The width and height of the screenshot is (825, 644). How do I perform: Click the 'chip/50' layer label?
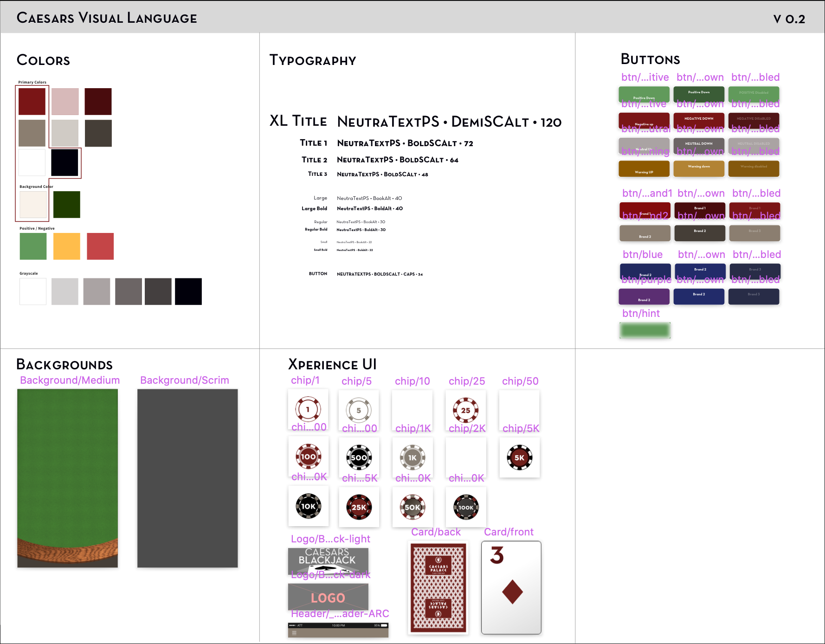point(520,381)
